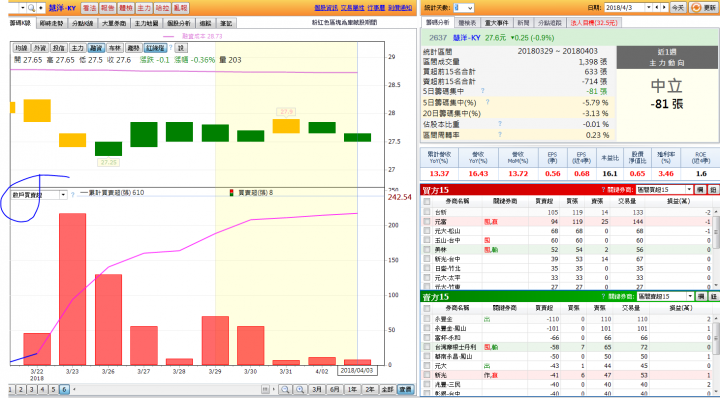Image resolution: width=720 pixels, height=398 pixels.
Task: Click the 報告 button in top toolbar
Action: 107,8
